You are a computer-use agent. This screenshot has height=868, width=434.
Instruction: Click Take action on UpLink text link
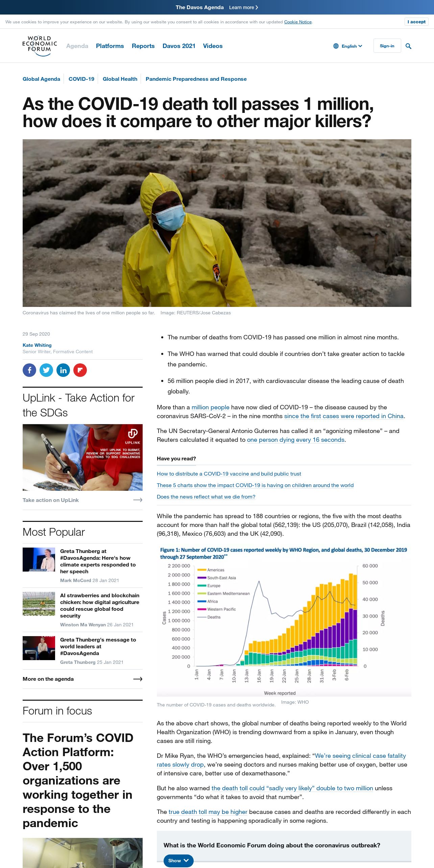[51, 500]
